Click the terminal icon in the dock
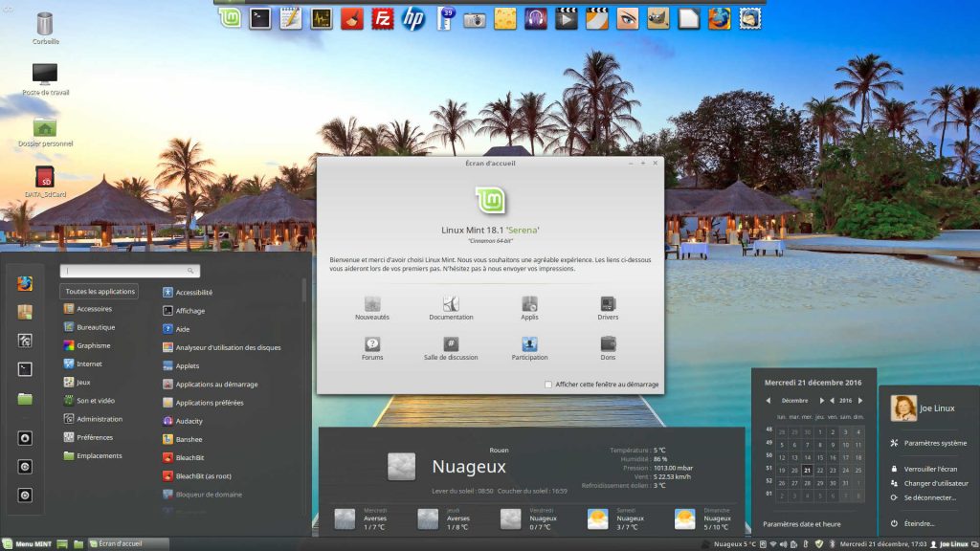Image resolution: width=980 pixels, height=551 pixels. (259, 18)
